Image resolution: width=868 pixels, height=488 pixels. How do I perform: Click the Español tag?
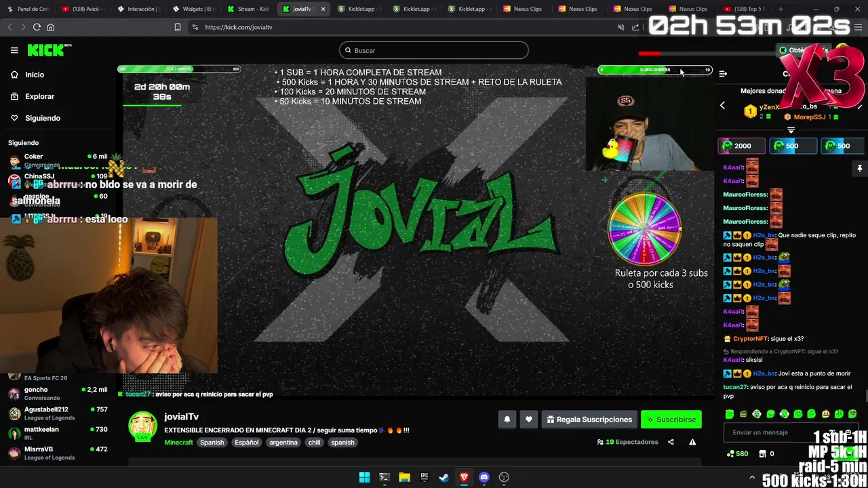247,442
